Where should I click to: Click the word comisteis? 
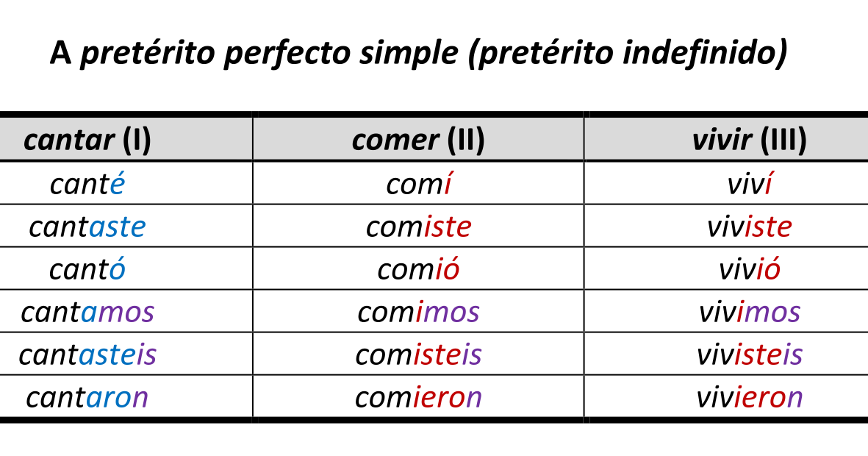(418, 355)
